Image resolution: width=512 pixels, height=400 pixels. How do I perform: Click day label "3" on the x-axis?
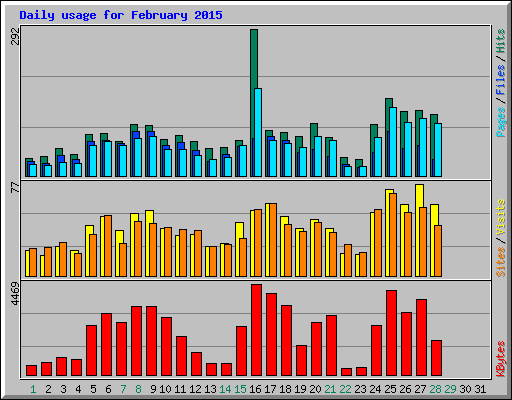[x=63, y=389]
